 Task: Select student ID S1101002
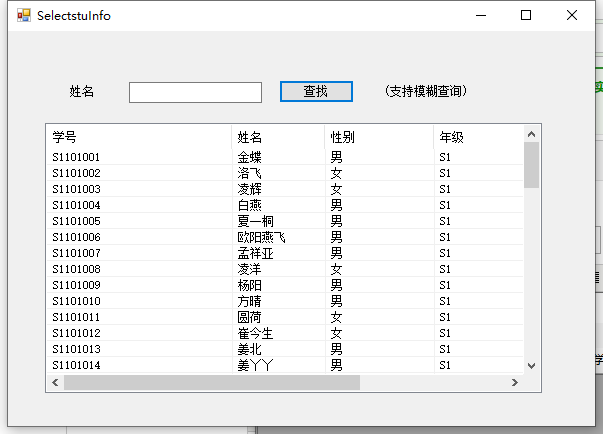pos(76,173)
